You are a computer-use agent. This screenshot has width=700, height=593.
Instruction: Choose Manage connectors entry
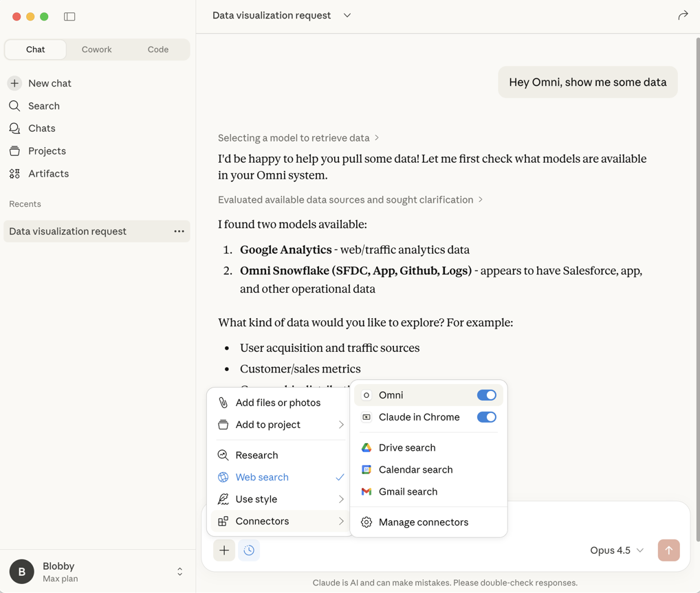pyautogui.click(x=428, y=522)
